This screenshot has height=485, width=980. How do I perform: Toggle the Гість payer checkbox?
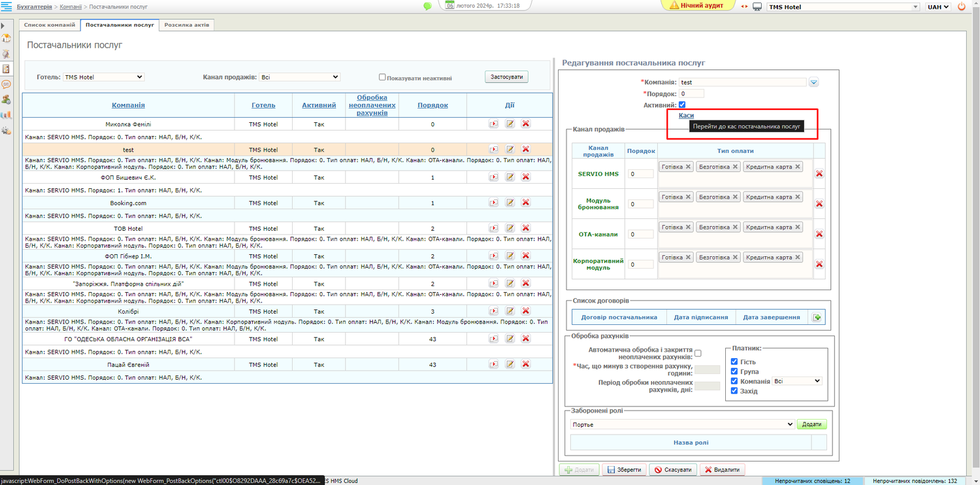pos(734,361)
